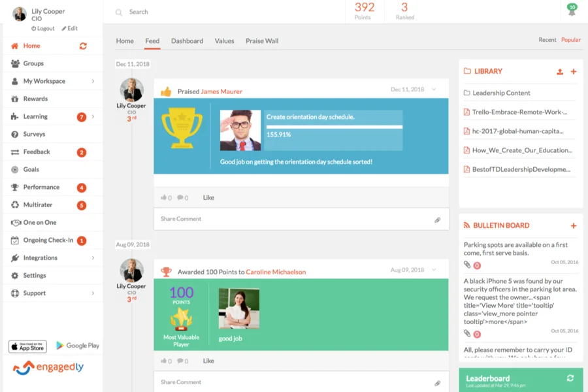
Task: Click 392 Points counter
Action: click(x=365, y=11)
